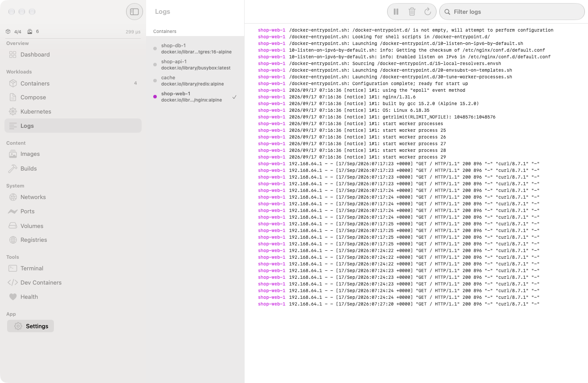Open the Images section
588x383 pixels.
click(x=73, y=154)
